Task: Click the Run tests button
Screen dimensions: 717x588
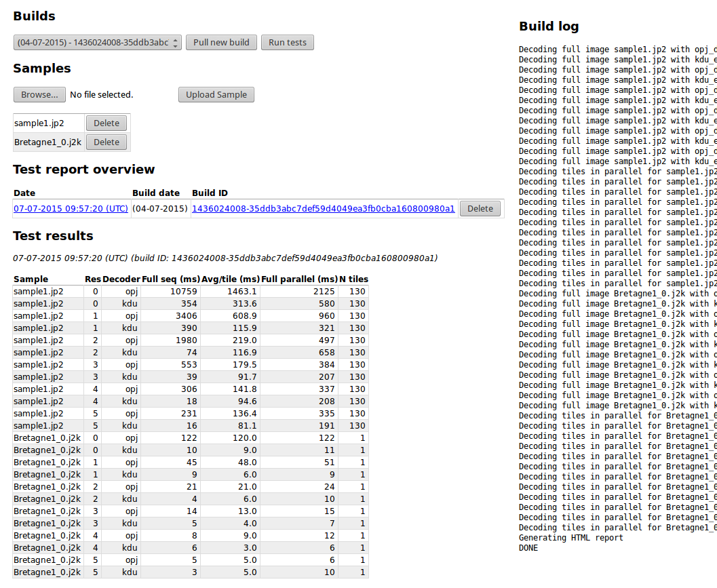Action: [x=288, y=43]
